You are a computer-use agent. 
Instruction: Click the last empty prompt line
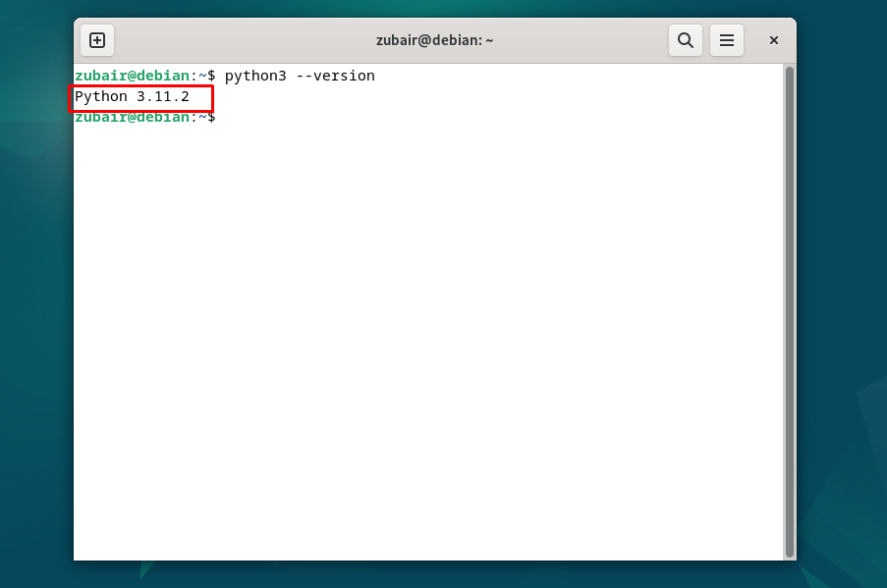coord(144,118)
